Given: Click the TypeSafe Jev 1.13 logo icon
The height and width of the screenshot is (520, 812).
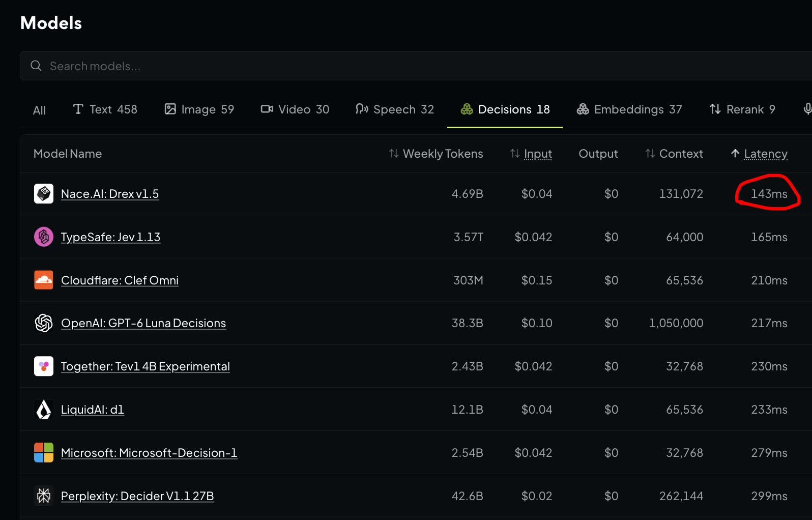Looking at the screenshot, I should 44,237.
